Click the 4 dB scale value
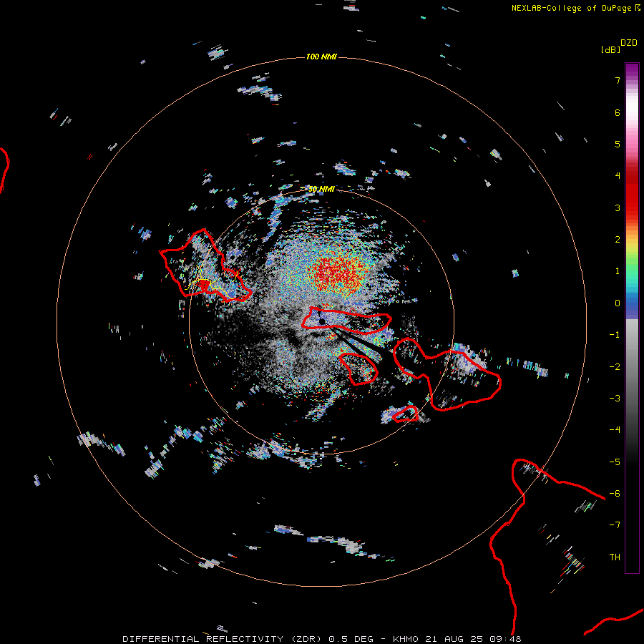Viewport: 644px width, 644px height. [x=618, y=176]
